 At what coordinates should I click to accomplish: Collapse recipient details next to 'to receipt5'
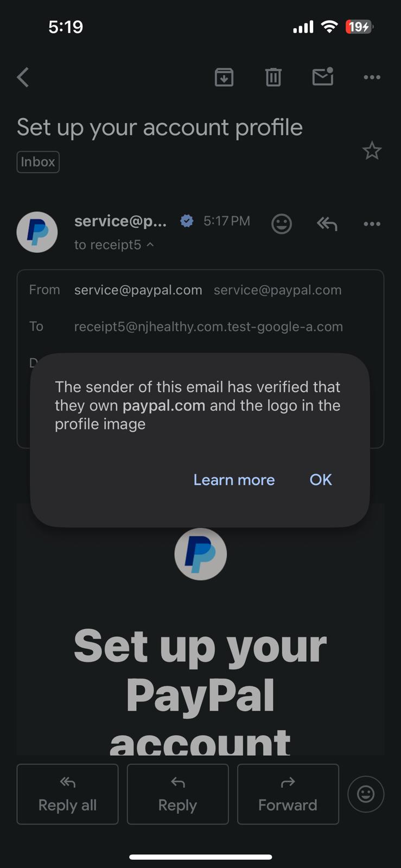point(150,245)
